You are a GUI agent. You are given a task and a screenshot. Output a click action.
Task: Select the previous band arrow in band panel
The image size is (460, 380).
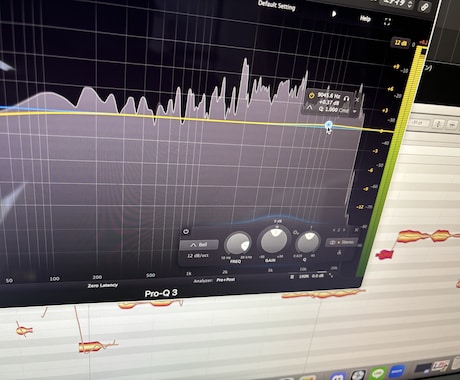(x=334, y=230)
